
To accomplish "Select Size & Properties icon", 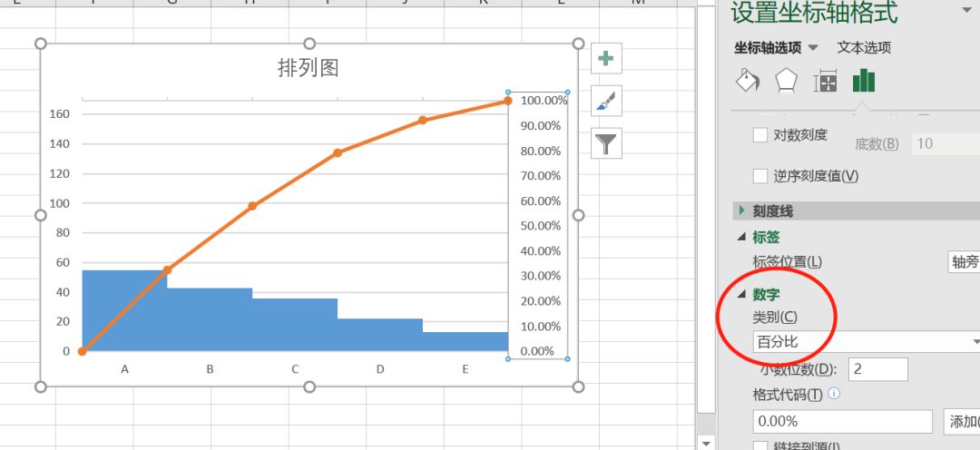I will click(x=825, y=82).
